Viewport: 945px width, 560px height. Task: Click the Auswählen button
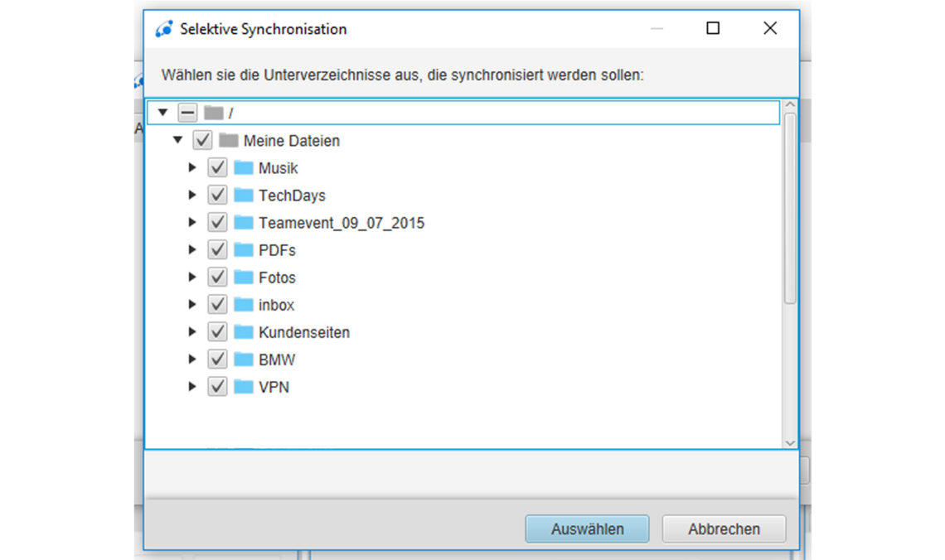(586, 529)
